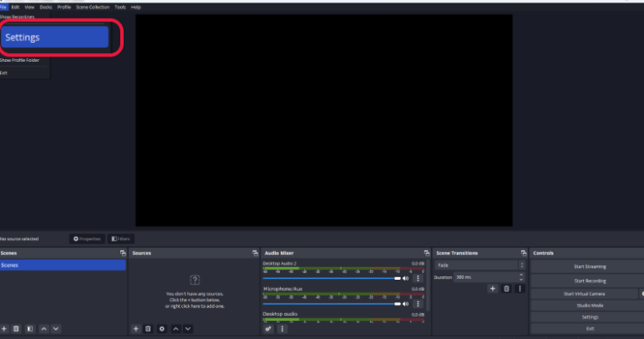Image resolution: width=644 pixels, height=339 pixels.
Task: Add a scene transition plus icon
Action: pyautogui.click(x=493, y=288)
